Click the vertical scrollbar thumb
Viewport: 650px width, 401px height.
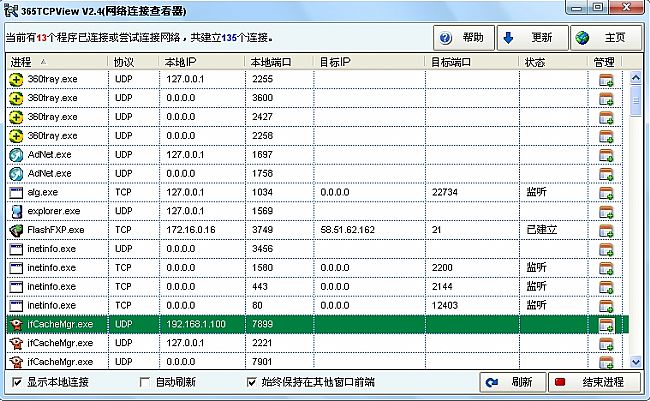(x=635, y=100)
